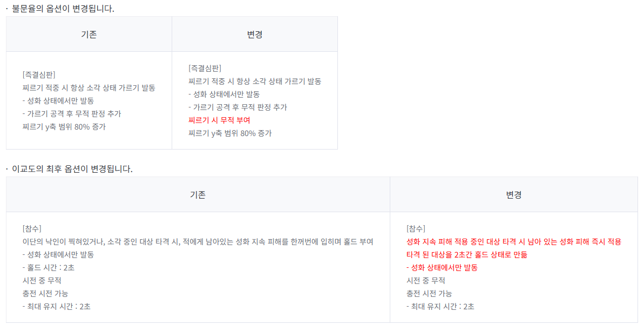Image resolution: width=644 pixels, height=325 pixels.
Task: Click red "타격 된 대상을 2초간 홀드" line
Action: (x=466, y=254)
